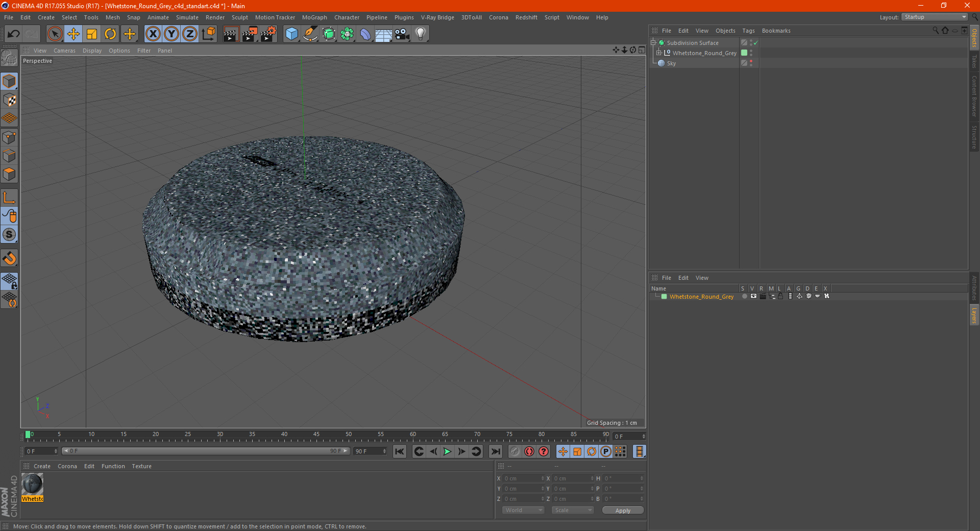Open the Deformer objects icon
This screenshot has width=980, height=531.
pyautogui.click(x=365, y=34)
